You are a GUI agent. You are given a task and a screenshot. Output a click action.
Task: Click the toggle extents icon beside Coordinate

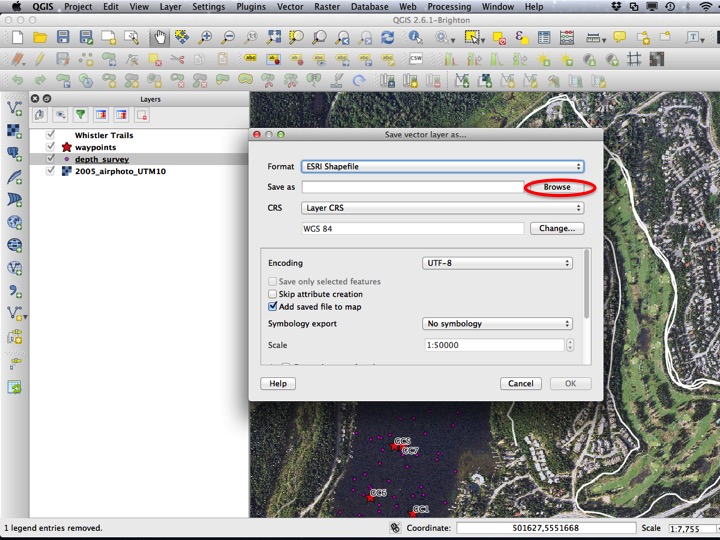click(x=395, y=528)
